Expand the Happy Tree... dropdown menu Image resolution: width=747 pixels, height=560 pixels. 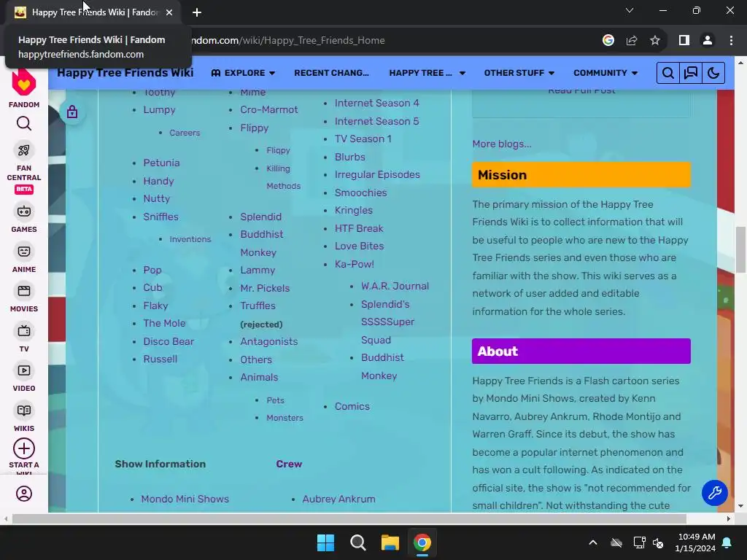427,73
